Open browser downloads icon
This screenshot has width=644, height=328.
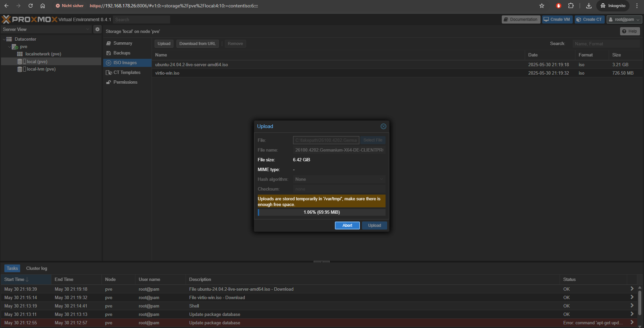pos(589,6)
